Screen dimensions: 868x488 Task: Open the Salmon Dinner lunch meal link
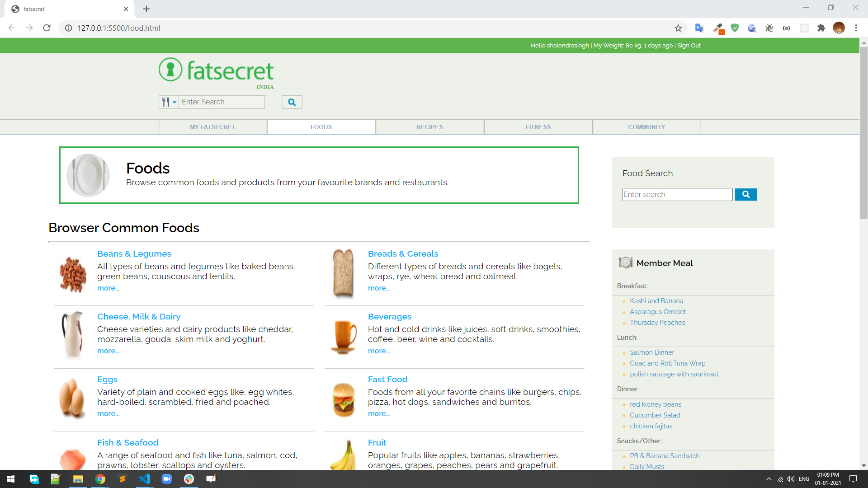click(651, 352)
